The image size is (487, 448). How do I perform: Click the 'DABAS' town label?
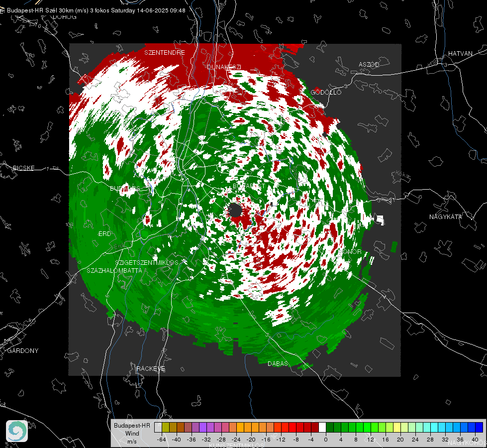278,363
